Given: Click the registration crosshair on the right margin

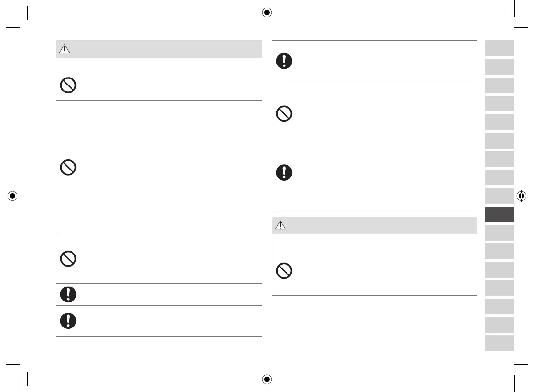Looking at the screenshot, I should [521, 196].
